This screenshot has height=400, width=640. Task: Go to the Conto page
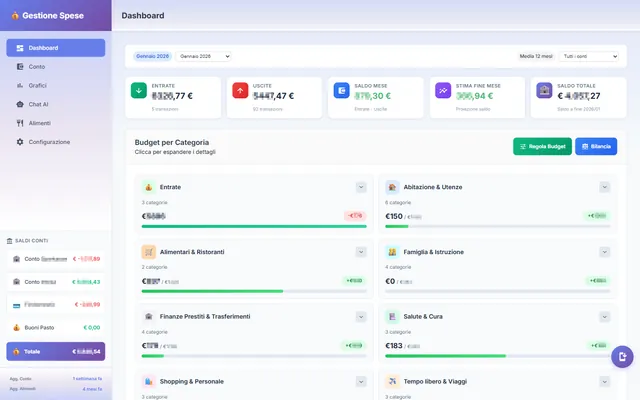pos(56,67)
